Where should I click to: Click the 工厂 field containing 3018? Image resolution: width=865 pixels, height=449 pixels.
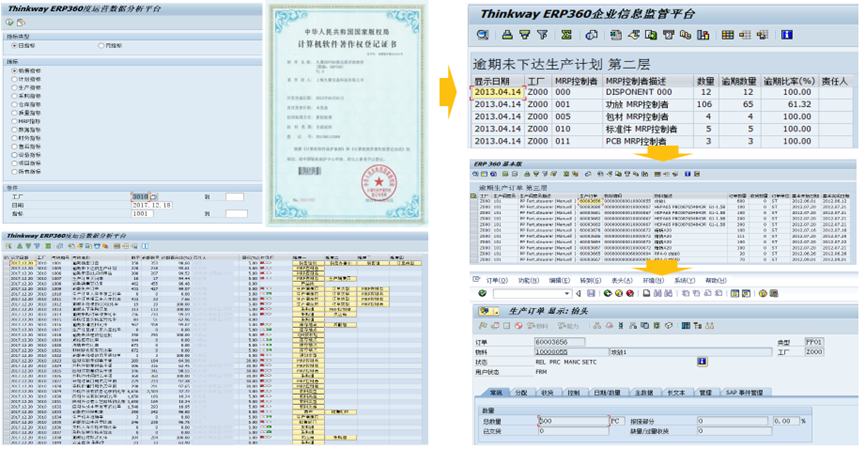[x=140, y=197]
